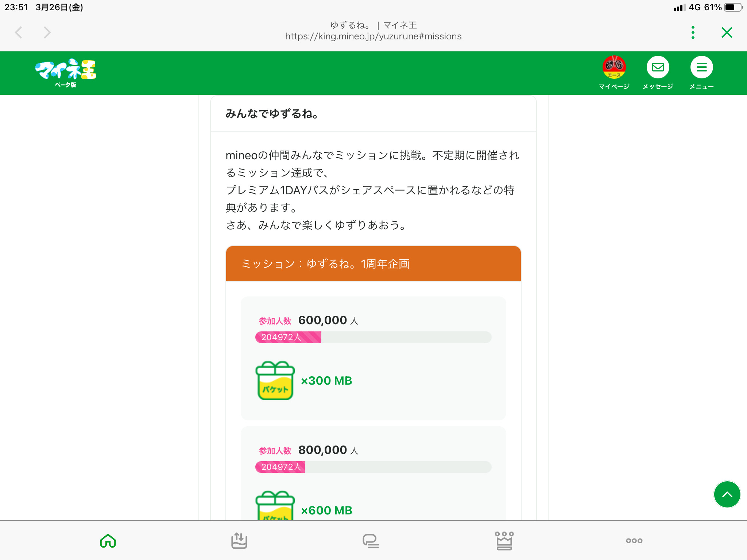Tap the home icon in bottom bar
The image size is (747, 560).
108,541
